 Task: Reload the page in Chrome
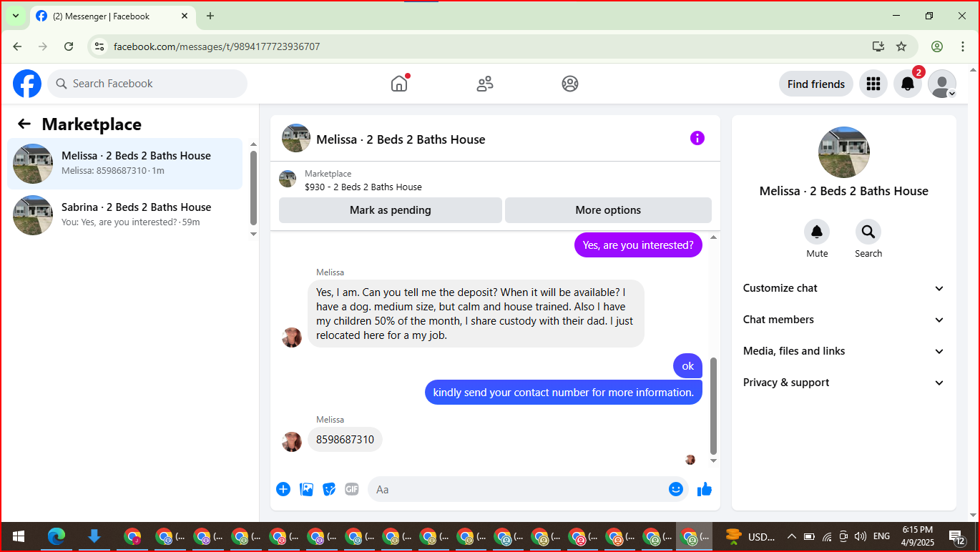[69, 46]
